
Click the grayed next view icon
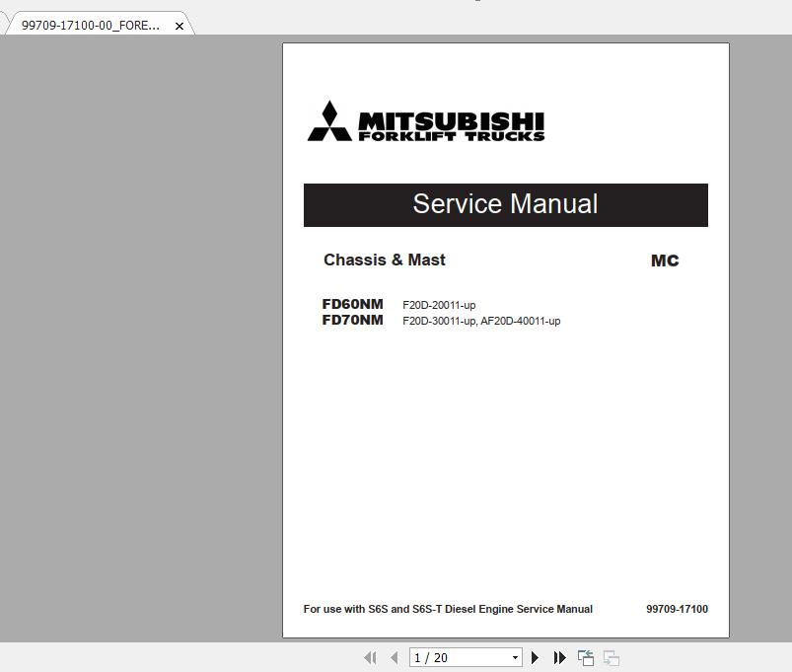pos(610,657)
